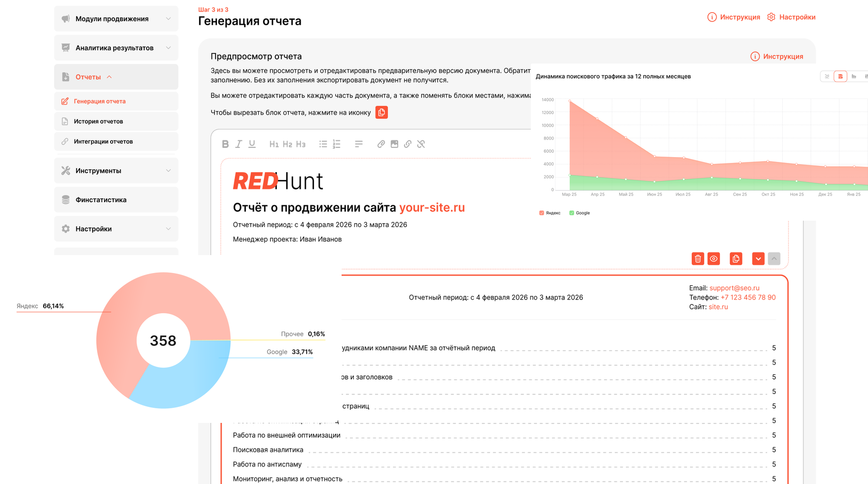
Task: Toggle block visibility with the eye icon
Action: point(714,258)
